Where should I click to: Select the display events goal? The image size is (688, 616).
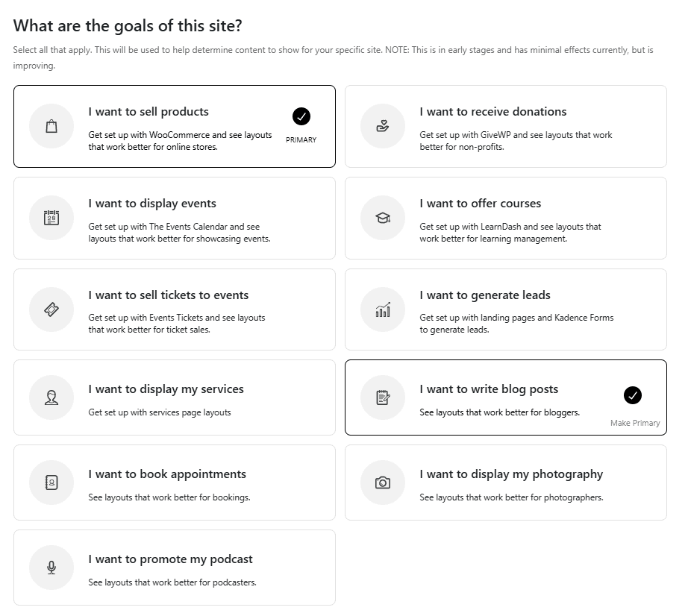pyautogui.click(x=174, y=218)
